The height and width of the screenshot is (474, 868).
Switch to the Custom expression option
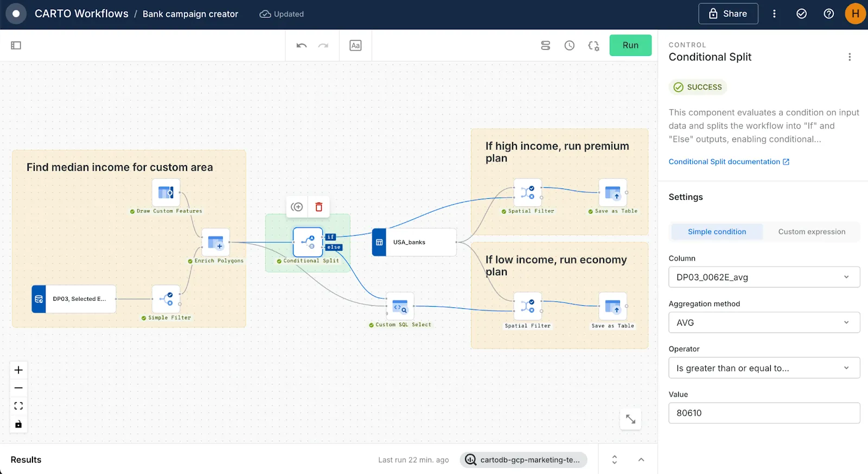[x=812, y=232]
